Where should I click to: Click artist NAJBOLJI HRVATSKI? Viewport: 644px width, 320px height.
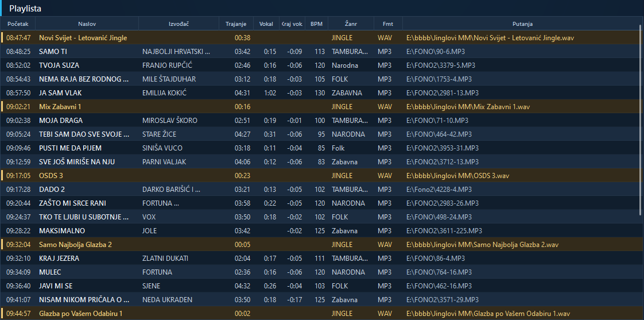176,51
